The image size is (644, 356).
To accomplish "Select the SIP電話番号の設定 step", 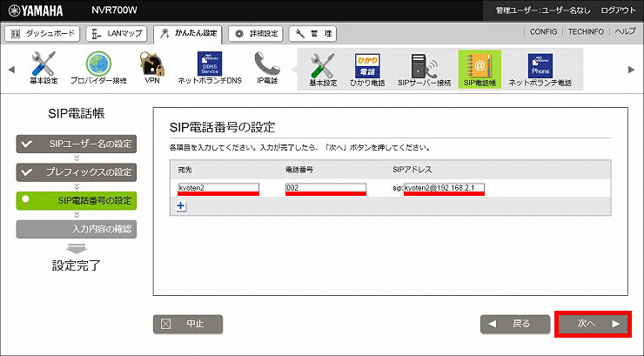I will point(77,201).
